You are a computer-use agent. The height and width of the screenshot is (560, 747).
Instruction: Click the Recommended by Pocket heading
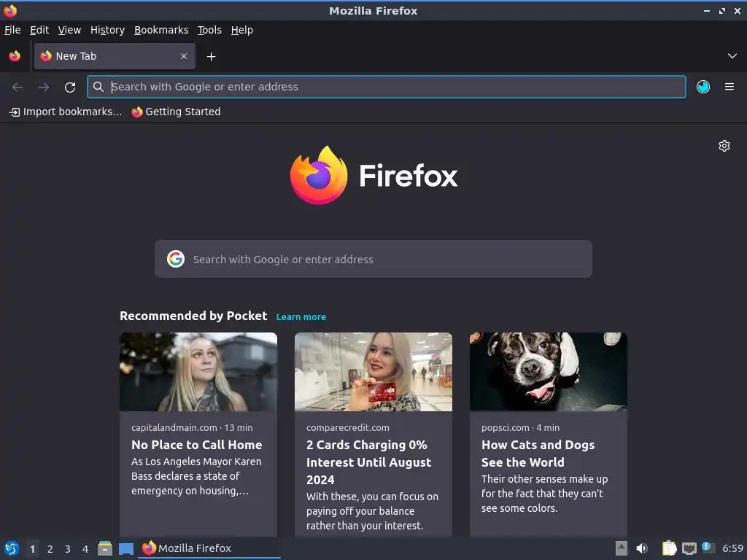(x=193, y=316)
